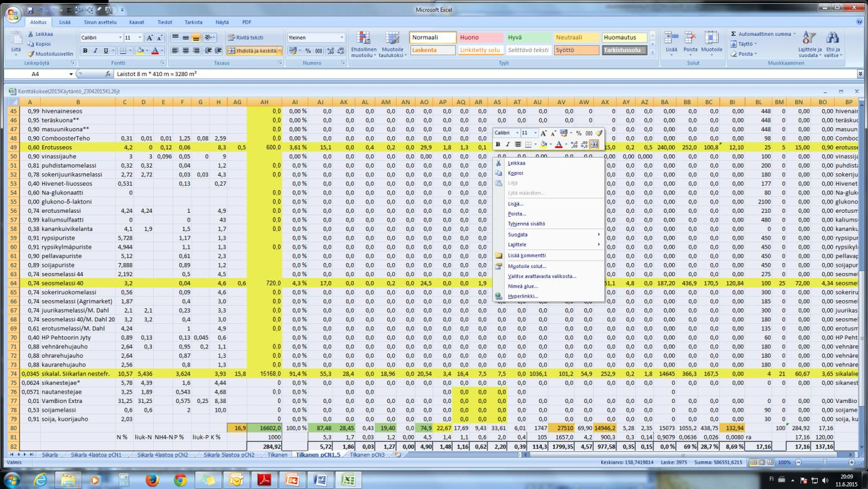
Task: Open the Calibri font name dropdown
Action: click(120, 38)
